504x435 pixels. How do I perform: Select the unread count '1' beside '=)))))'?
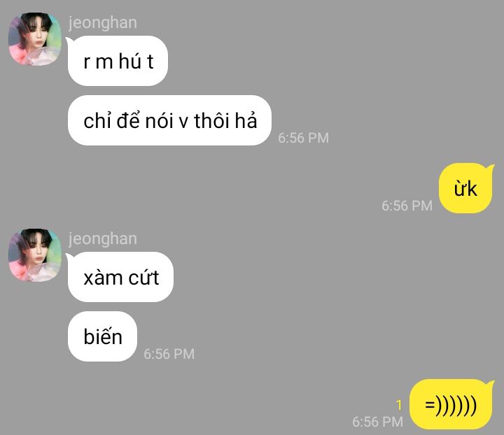[399, 405]
